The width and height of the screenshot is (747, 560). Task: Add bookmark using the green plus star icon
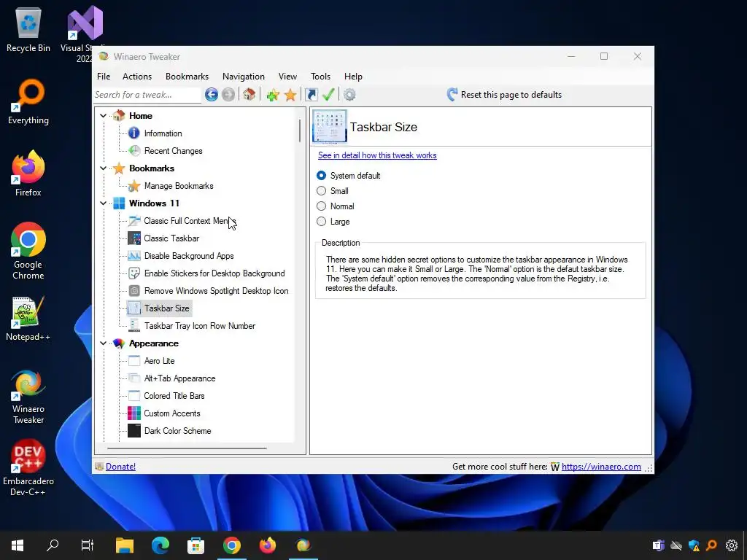click(273, 95)
